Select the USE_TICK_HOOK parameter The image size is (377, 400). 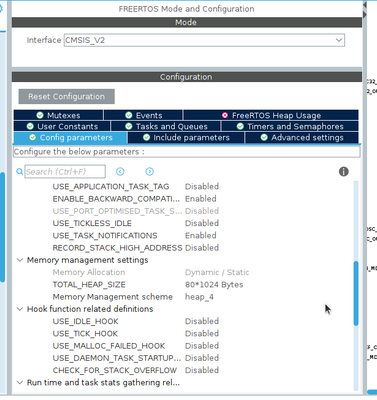85,334
